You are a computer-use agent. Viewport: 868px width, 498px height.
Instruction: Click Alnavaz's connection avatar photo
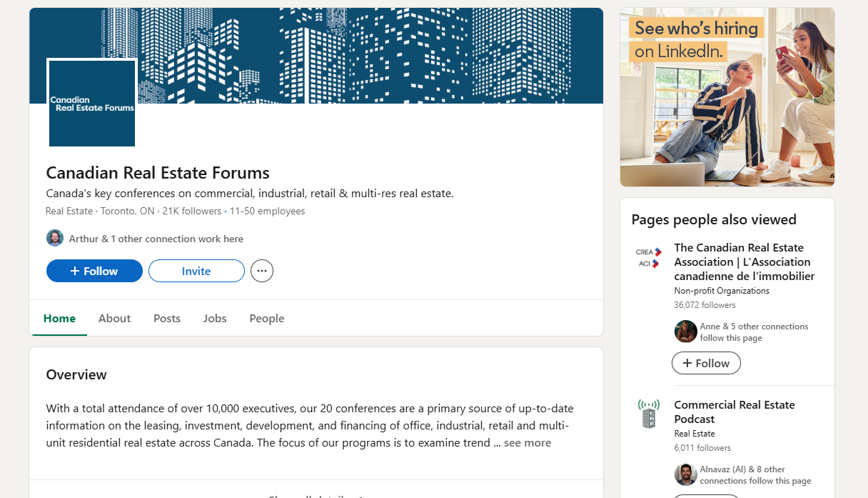(686, 474)
